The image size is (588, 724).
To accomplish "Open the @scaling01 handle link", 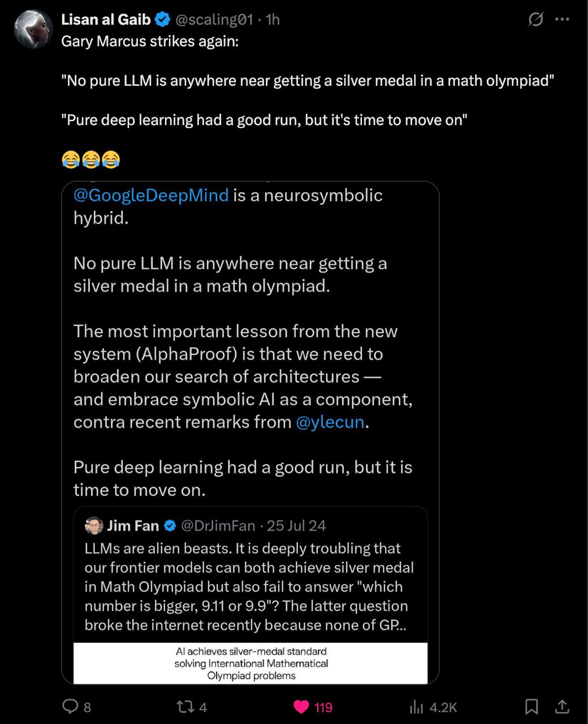I will [x=214, y=19].
